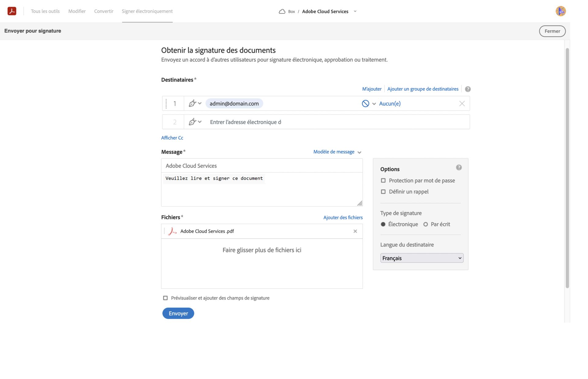Viewport: 588px width, 379px height.
Task: Click the Box breadcrumb text
Action: point(292,12)
